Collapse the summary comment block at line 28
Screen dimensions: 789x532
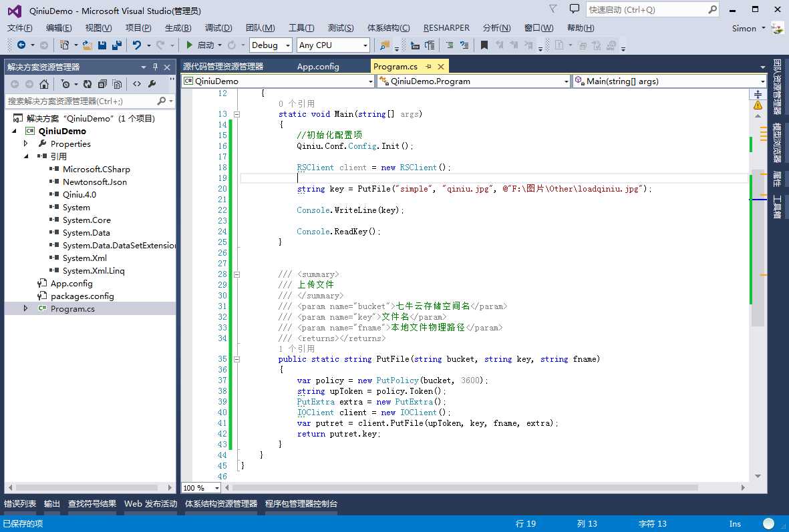236,274
